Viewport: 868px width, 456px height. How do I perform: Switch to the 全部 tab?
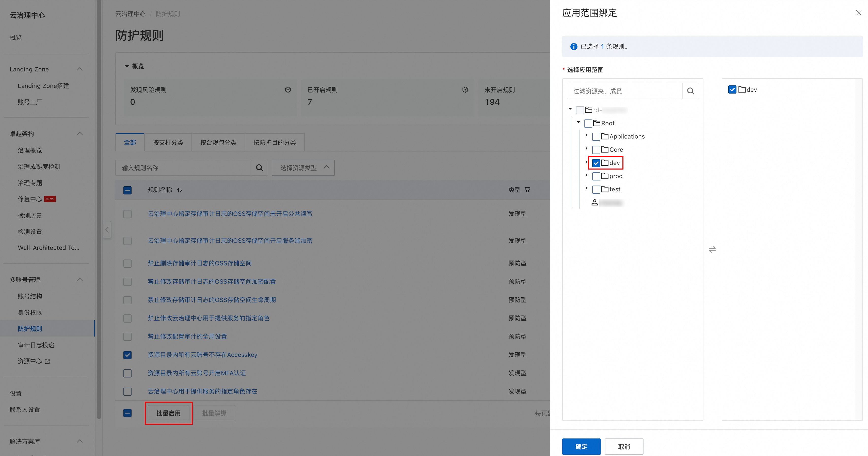point(130,142)
